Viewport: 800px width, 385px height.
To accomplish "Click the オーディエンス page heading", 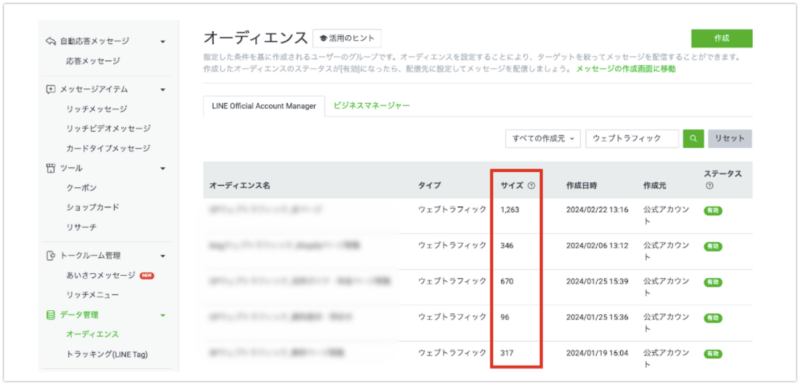I will coord(256,38).
